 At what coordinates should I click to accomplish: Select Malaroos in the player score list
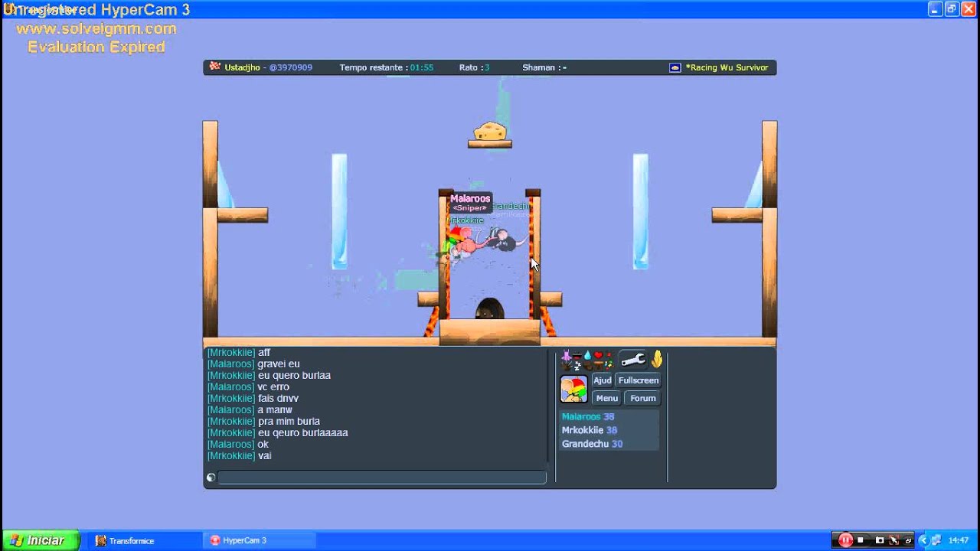(x=609, y=417)
